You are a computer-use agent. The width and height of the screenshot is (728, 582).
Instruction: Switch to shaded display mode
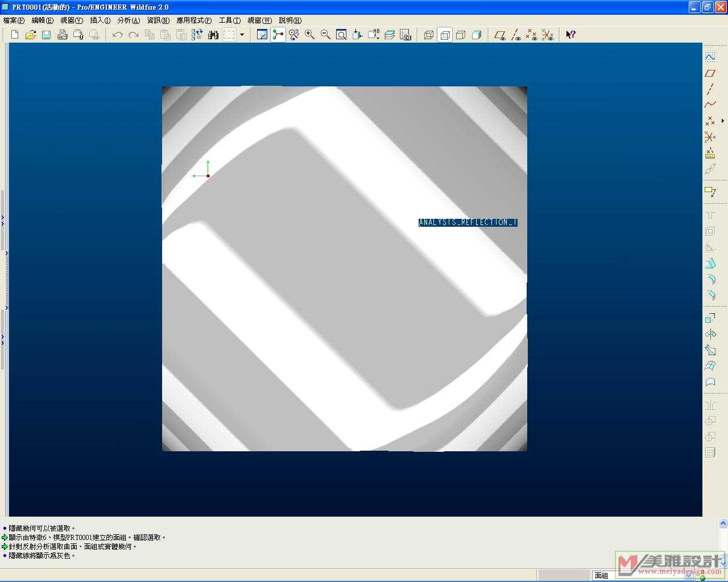pos(477,35)
